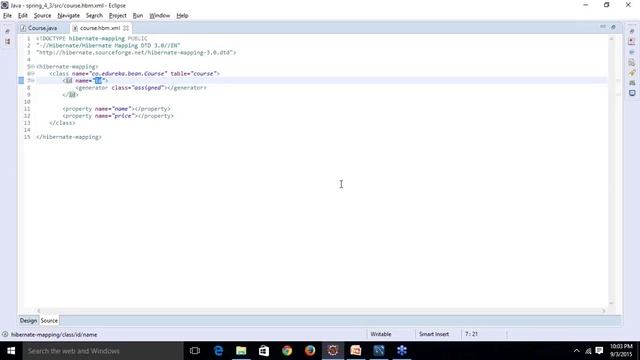This screenshot has height=360, width=640.
Task: Click horizontal scrollbar left arrow
Action: 39,311
